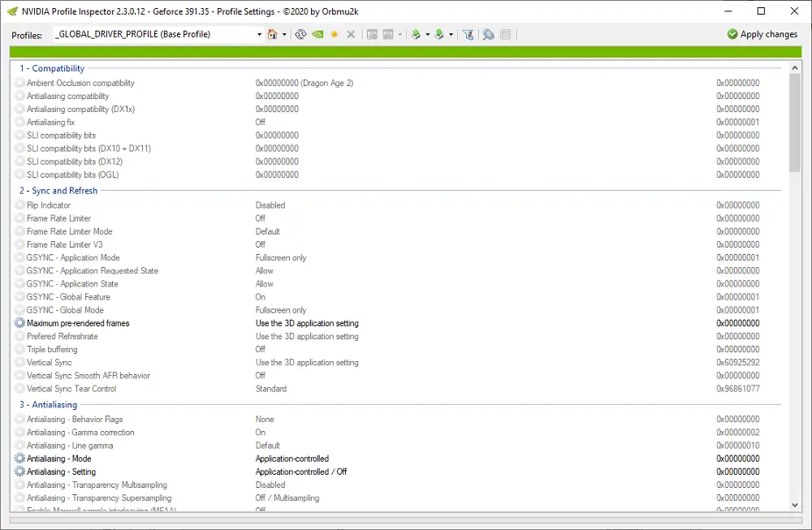812x530 pixels.
Task: Refresh the profile list
Action: [301, 34]
